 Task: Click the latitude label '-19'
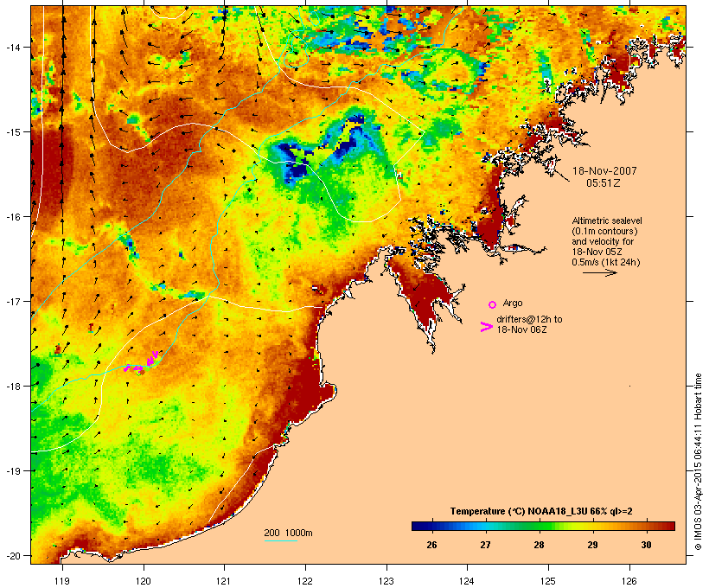[12, 471]
